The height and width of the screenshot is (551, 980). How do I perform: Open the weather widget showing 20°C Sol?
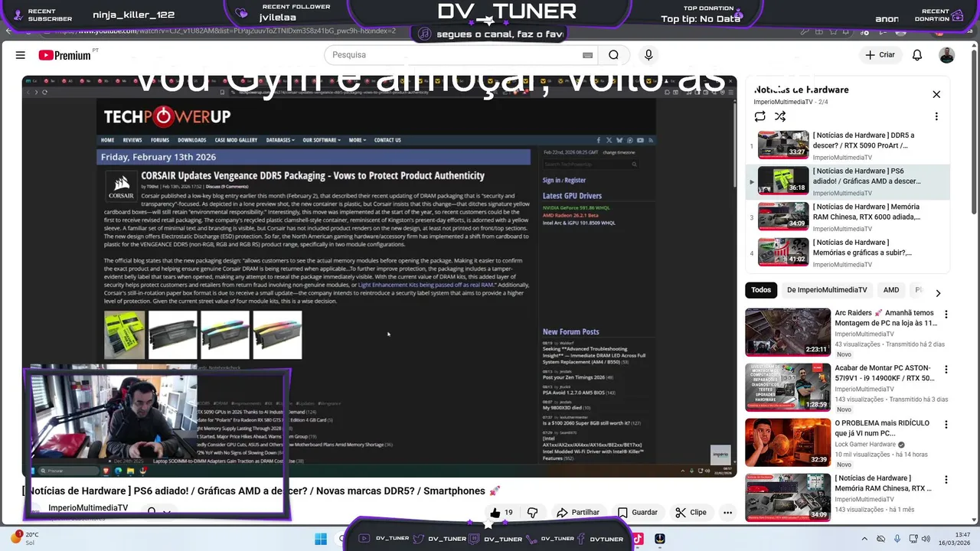click(24, 539)
